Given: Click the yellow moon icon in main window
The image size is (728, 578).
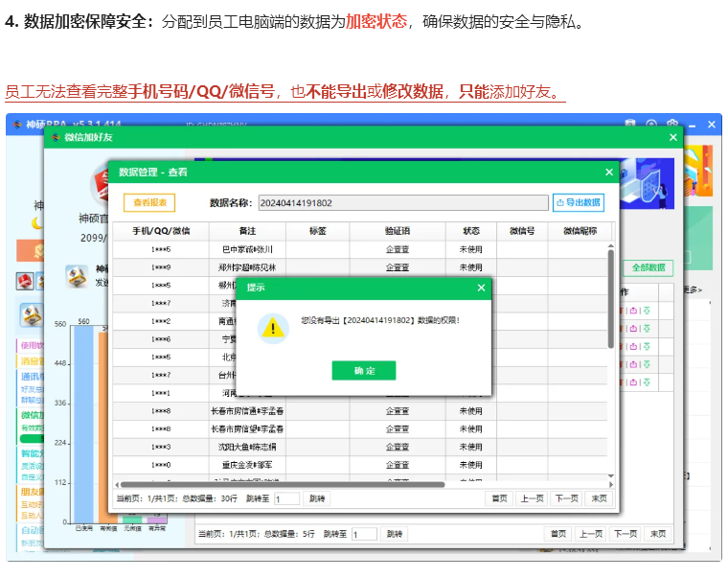Looking at the screenshot, I should click(x=36, y=223).
